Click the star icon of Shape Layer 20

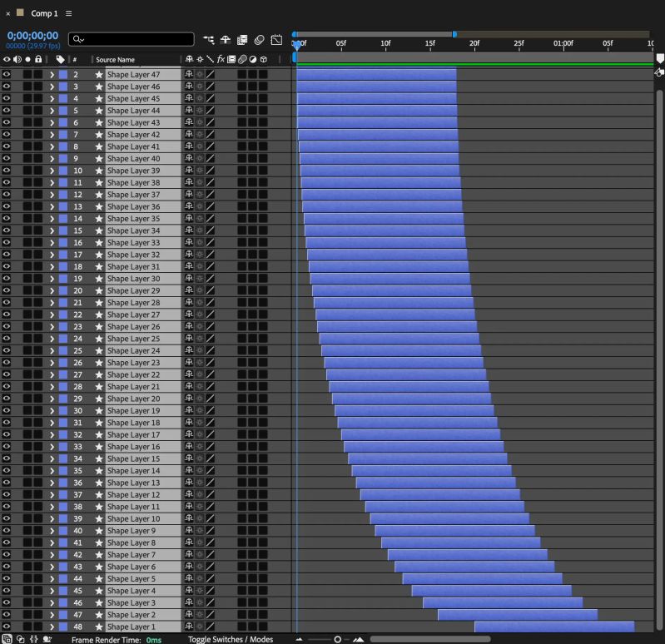[99, 399]
